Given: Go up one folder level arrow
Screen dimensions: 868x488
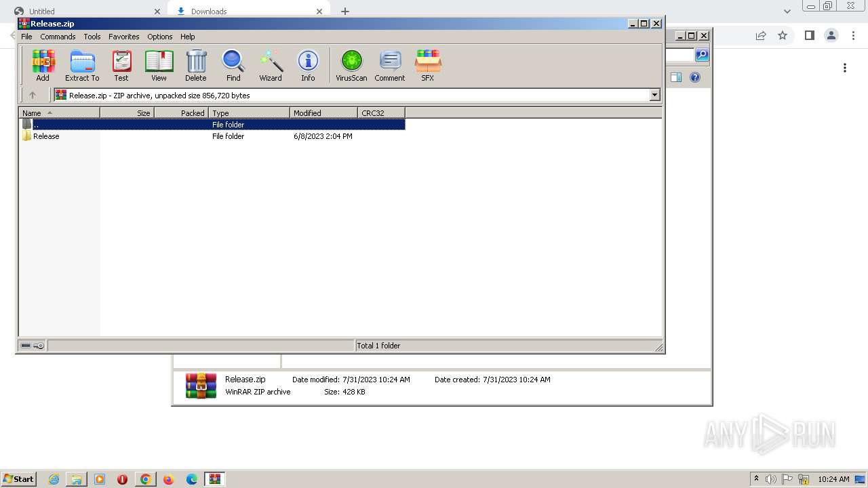Looking at the screenshot, I should coord(32,96).
